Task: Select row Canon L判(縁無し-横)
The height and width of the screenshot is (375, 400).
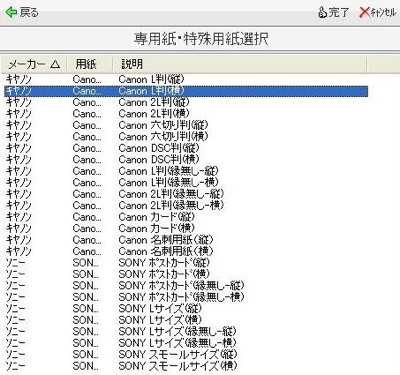Action: [x=186, y=183]
